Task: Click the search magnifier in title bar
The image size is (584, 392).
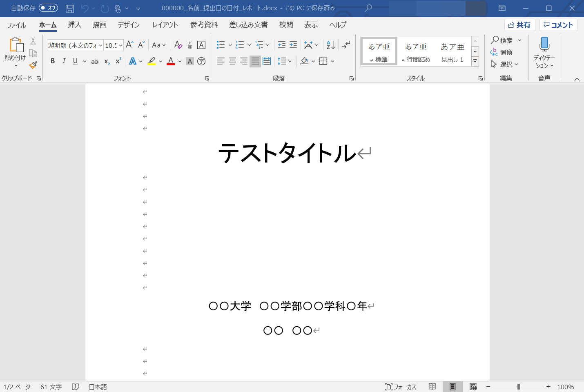Action: tap(368, 8)
